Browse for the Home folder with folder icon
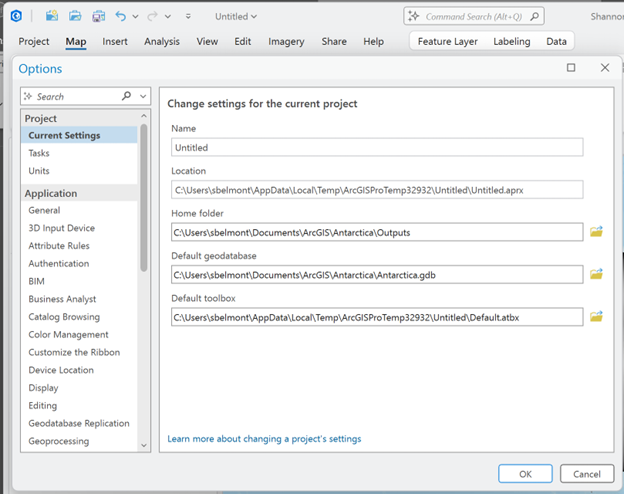 [x=596, y=231]
